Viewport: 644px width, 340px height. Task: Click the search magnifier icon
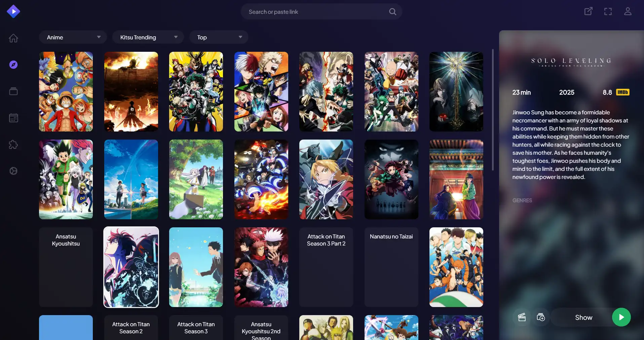tap(392, 12)
